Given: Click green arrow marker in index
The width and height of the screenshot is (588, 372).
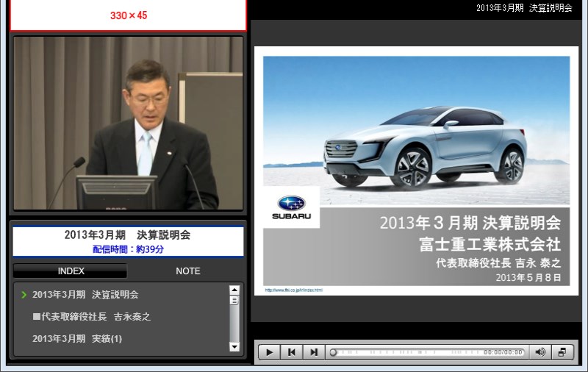Looking at the screenshot, I should click(24, 295).
